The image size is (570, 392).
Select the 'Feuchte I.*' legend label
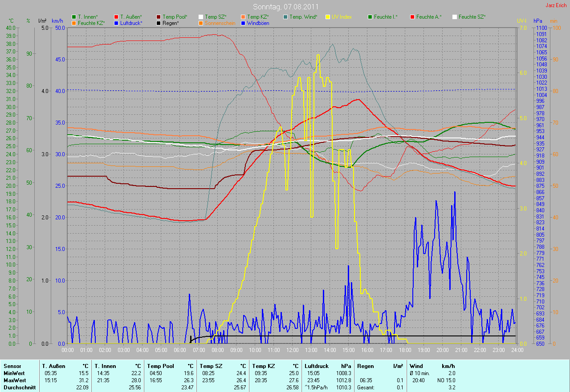point(386,17)
